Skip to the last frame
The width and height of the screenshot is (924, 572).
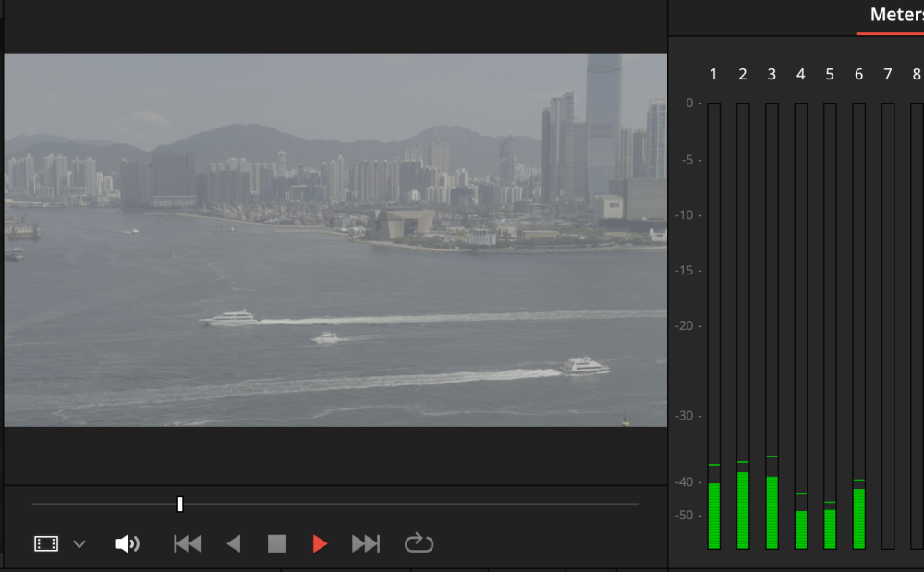366,543
